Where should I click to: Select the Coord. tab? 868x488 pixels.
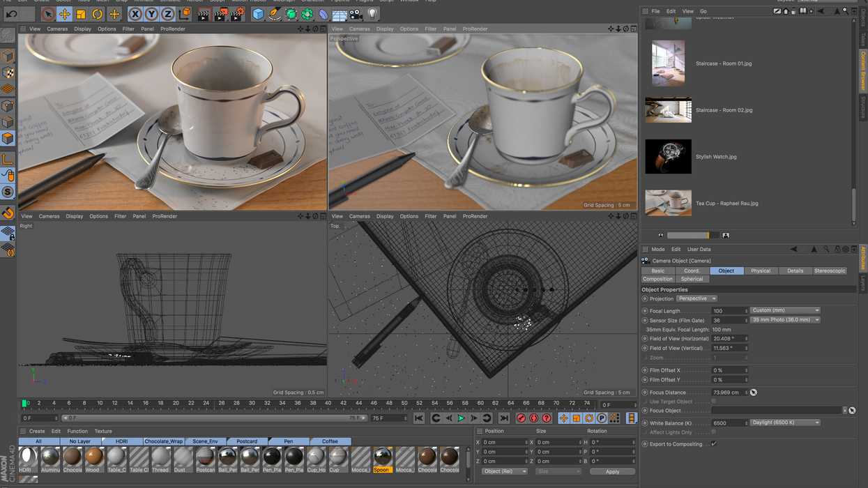coord(692,270)
